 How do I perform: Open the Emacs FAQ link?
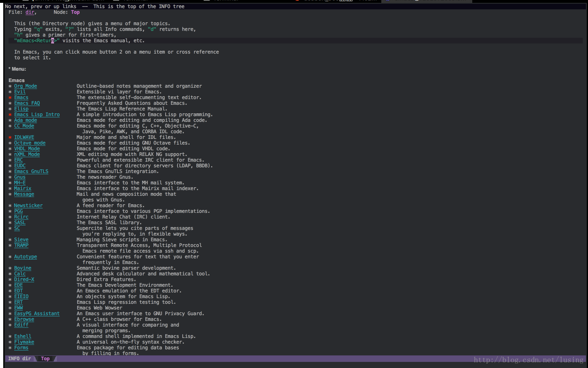[x=27, y=103]
